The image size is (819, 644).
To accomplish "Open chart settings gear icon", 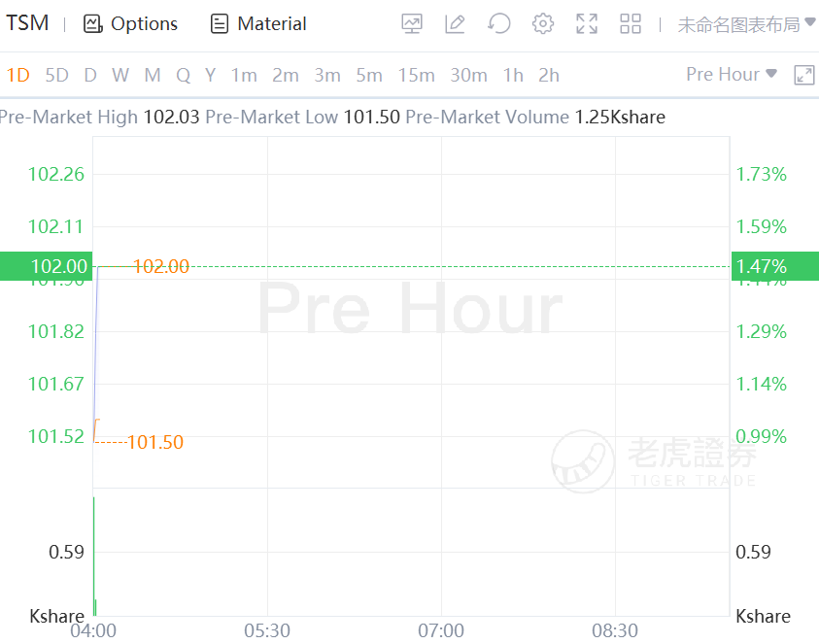I will pyautogui.click(x=543, y=24).
